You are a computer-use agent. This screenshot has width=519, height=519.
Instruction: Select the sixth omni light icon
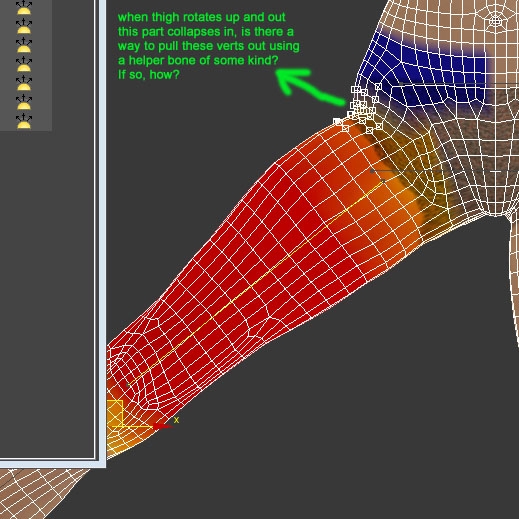tap(24, 102)
